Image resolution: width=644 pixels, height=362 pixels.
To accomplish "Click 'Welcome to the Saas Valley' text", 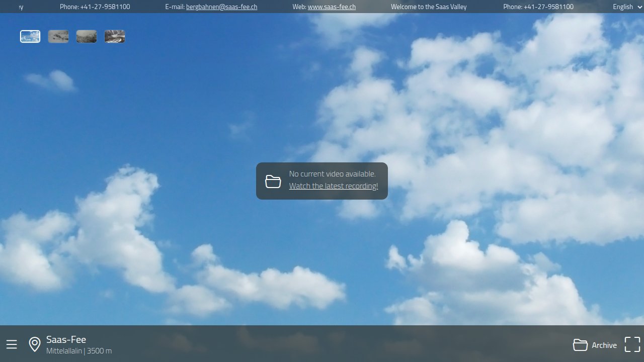I will pyautogui.click(x=429, y=7).
